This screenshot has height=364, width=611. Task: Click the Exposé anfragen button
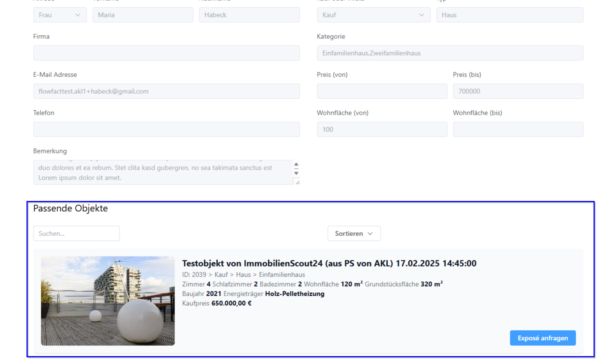[542, 338]
